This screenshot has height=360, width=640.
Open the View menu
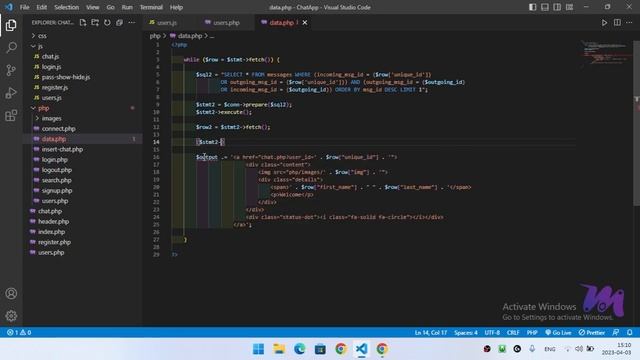93,7
